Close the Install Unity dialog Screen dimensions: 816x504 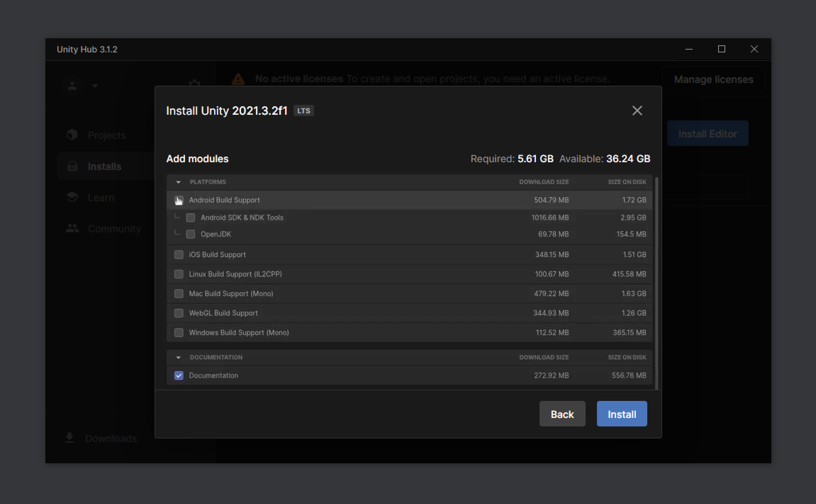click(x=637, y=111)
